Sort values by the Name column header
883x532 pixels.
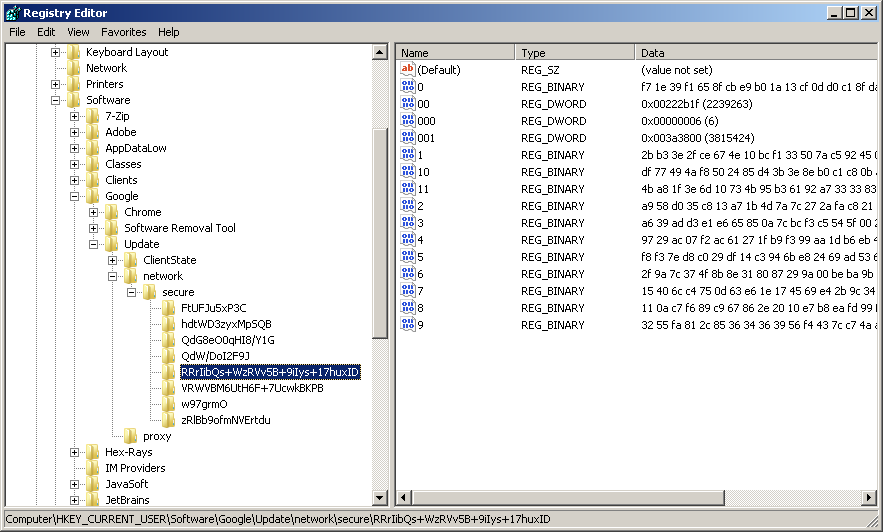(455, 53)
